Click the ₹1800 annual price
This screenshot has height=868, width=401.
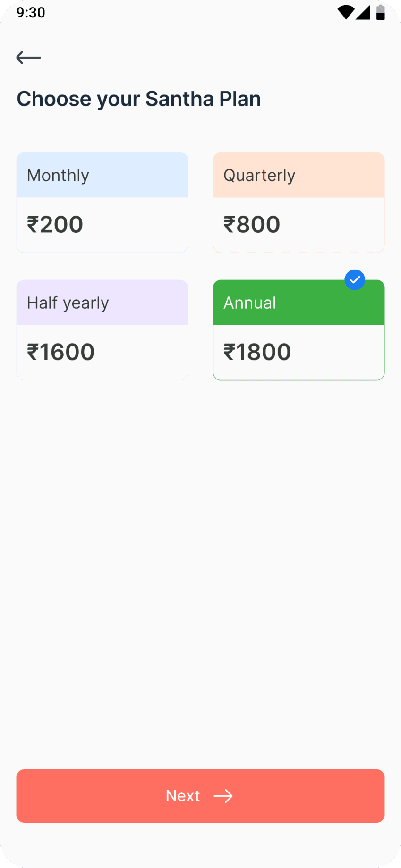257,352
